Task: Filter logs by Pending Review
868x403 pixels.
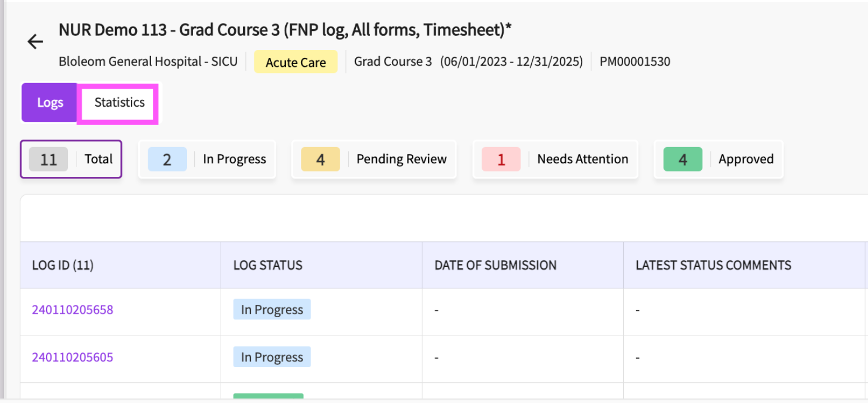Action: pos(373,159)
